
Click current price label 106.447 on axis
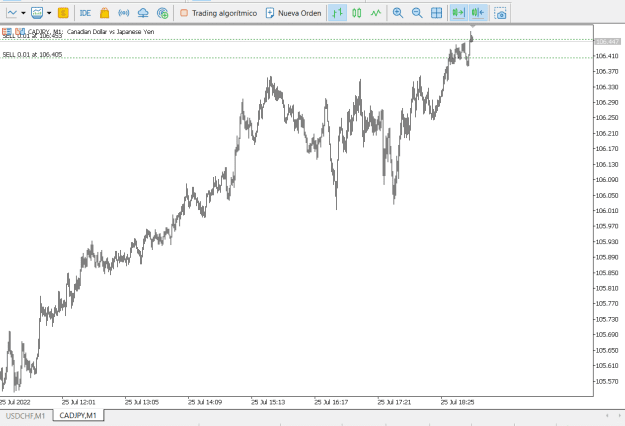click(x=607, y=41)
